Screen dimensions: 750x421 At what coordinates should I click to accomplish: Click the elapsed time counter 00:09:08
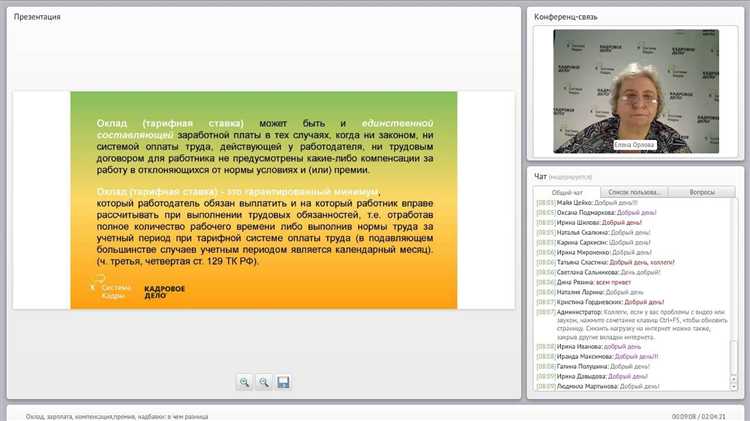685,415
